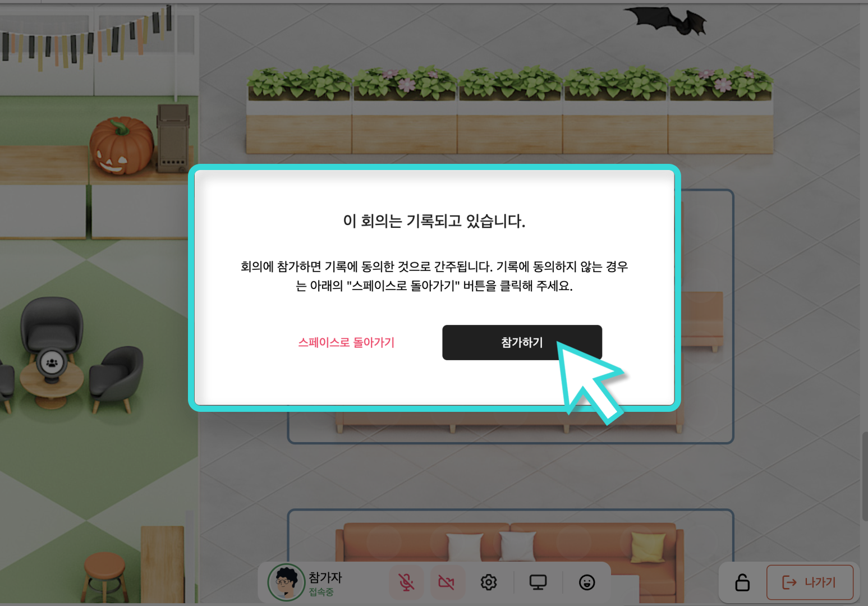Click the black 참가하기 button
The image size is (868, 606).
[x=522, y=342]
